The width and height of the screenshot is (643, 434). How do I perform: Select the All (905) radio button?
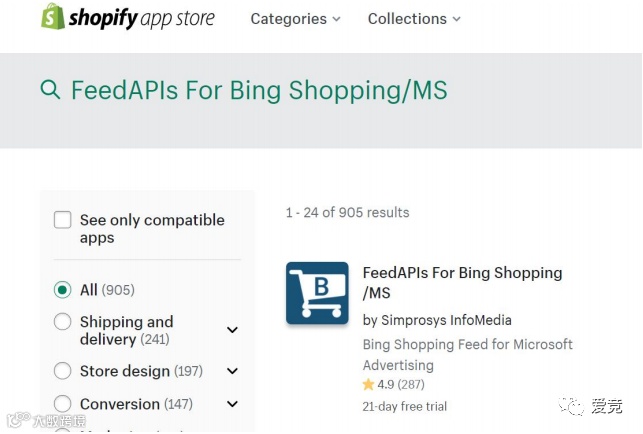coord(63,290)
